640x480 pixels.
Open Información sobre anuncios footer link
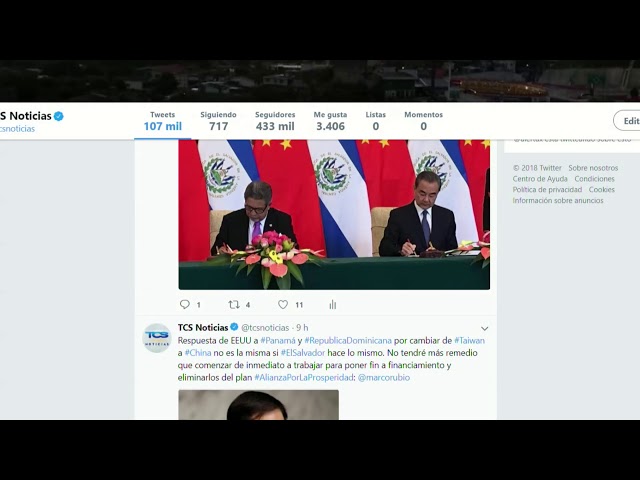click(558, 200)
